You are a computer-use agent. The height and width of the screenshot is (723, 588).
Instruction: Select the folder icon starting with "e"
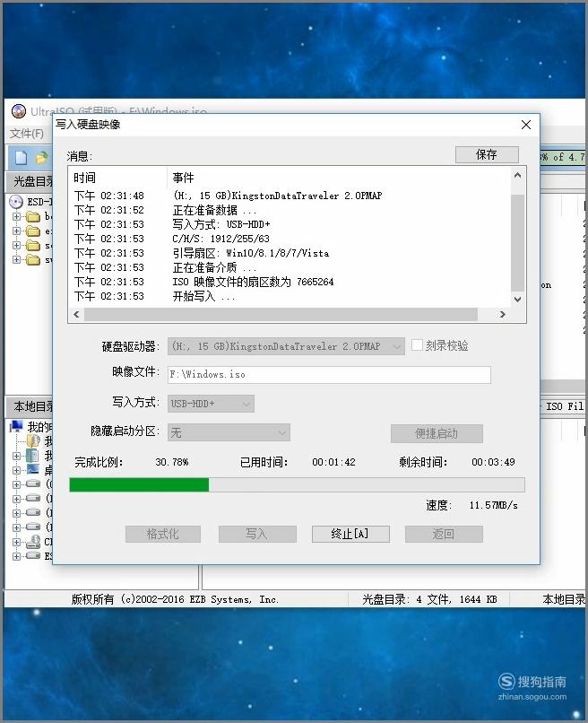33,231
